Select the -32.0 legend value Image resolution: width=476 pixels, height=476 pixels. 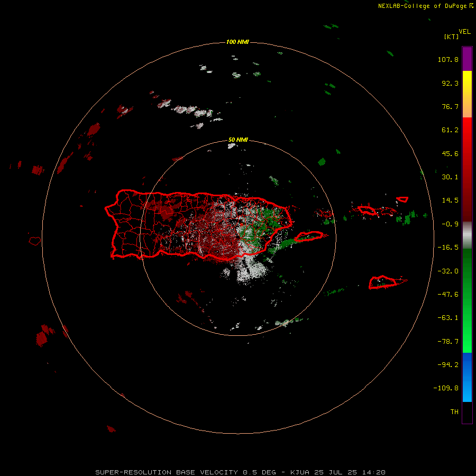tap(448, 271)
